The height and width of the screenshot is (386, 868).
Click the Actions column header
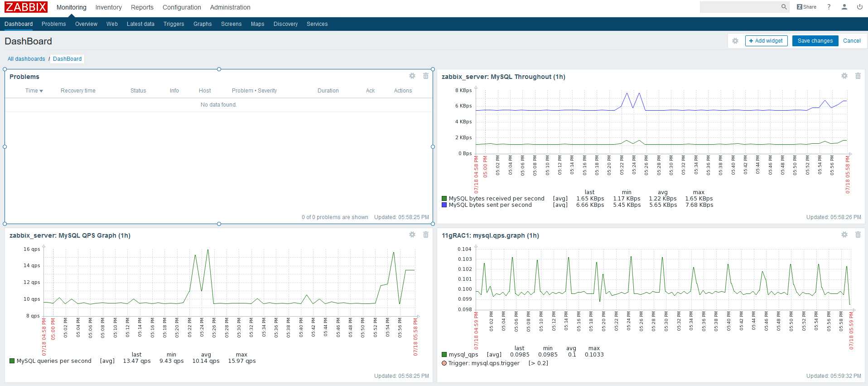pyautogui.click(x=403, y=91)
